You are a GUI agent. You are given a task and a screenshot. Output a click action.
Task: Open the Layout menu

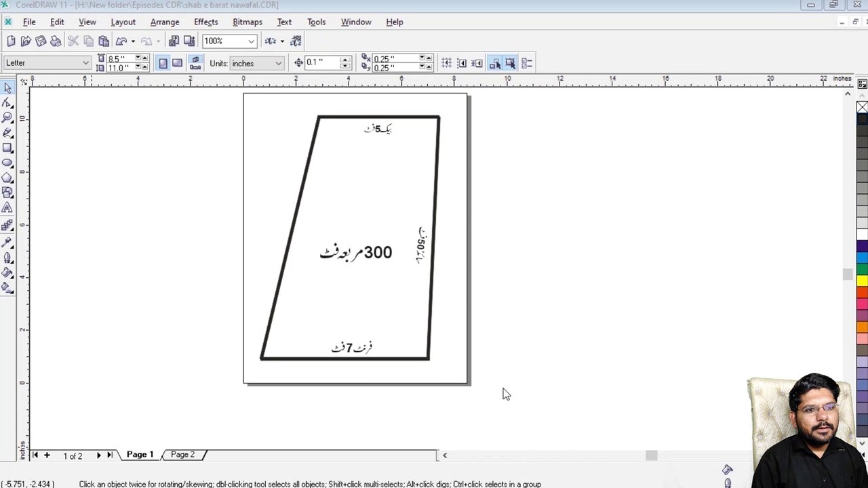[123, 22]
